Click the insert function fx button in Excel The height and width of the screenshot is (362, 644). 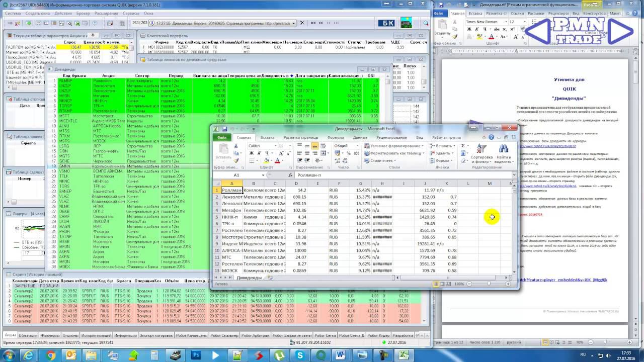(x=290, y=175)
